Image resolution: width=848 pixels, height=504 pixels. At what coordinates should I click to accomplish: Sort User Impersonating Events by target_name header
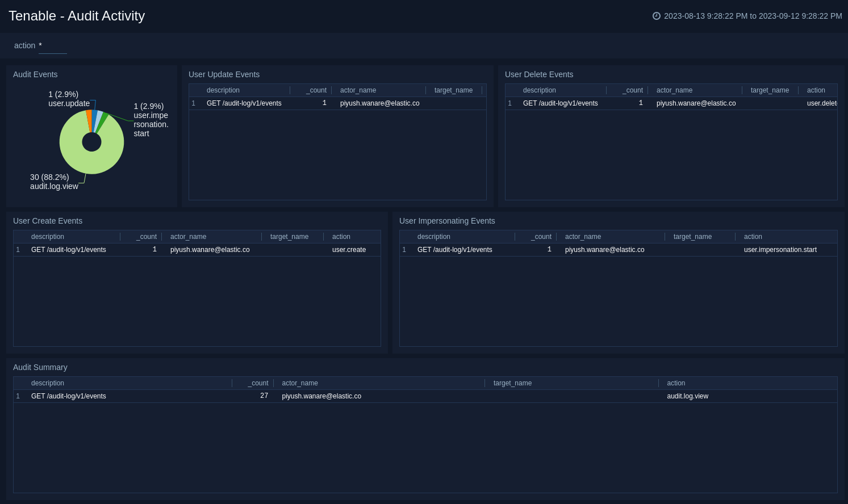click(692, 237)
